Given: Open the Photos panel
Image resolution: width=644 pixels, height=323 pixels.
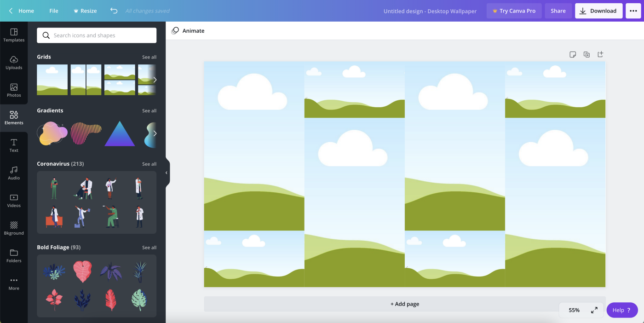Looking at the screenshot, I should [14, 90].
